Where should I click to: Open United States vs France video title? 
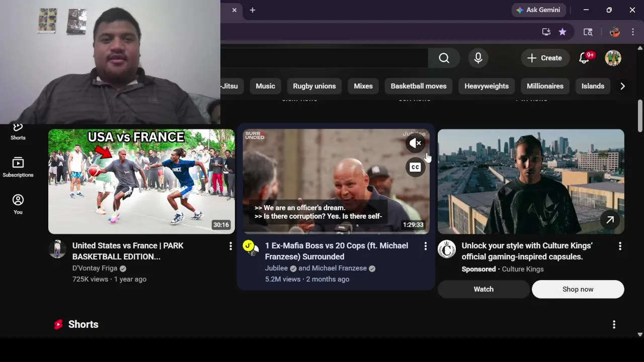pyautogui.click(x=128, y=251)
